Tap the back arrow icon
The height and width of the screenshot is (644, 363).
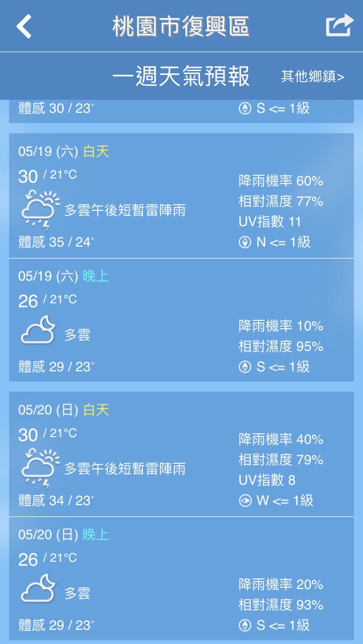click(x=24, y=27)
